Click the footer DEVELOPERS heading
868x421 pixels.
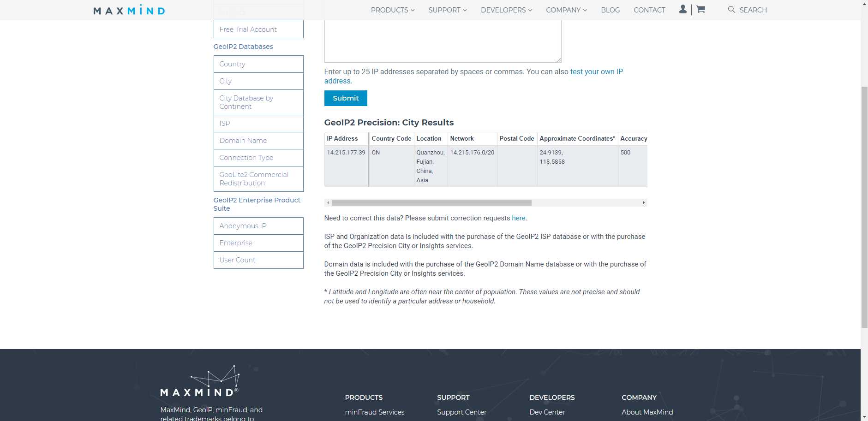point(552,397)
